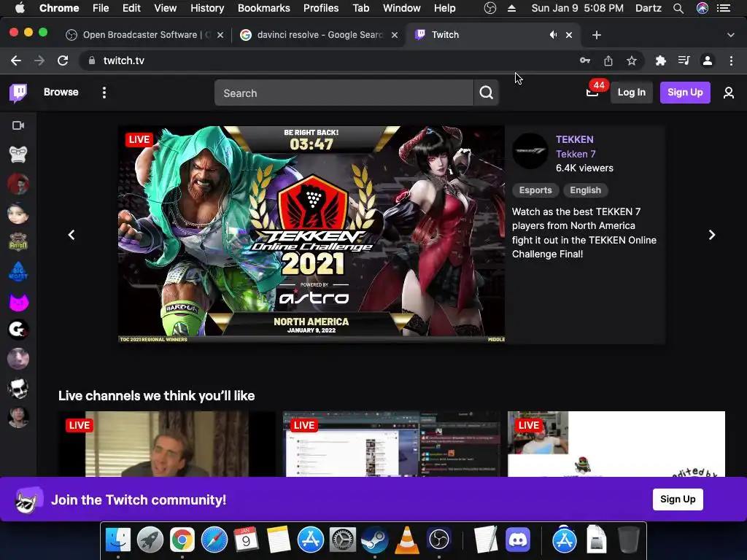
Task: Open VLC from the Dock
Action: pyautogui.click(x=407, y=540)
